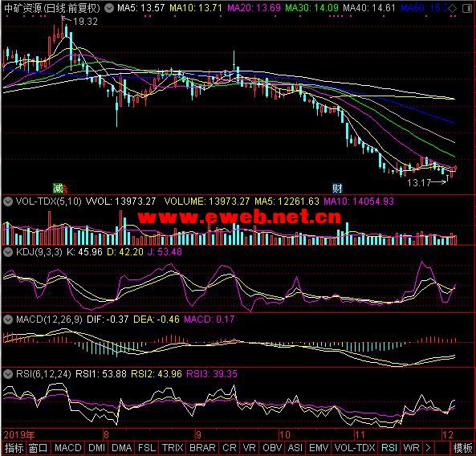Switch to the DMI indicator tab
The width and height of the screenshot is (476, 456).
(96, 448)
